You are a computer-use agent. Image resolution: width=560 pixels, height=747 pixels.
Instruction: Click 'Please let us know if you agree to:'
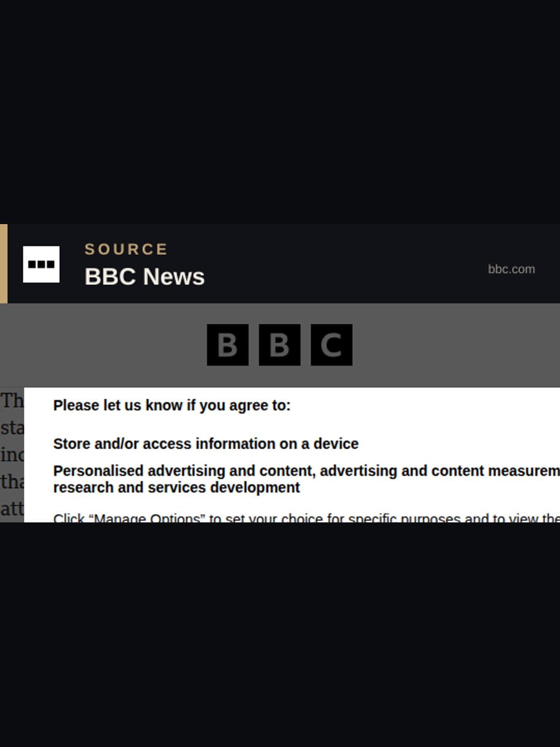tap(172, 405)
